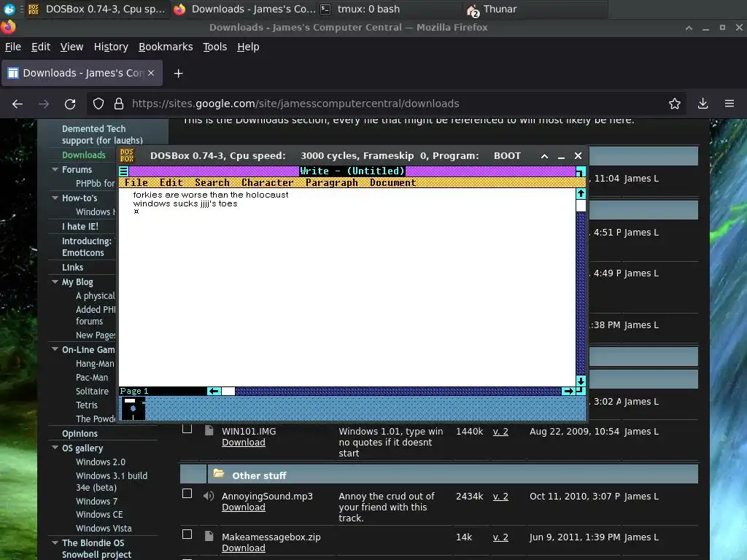Click the floppy disk icon in Windows desktop
This screenshot has width=747, height=560.
133,408
